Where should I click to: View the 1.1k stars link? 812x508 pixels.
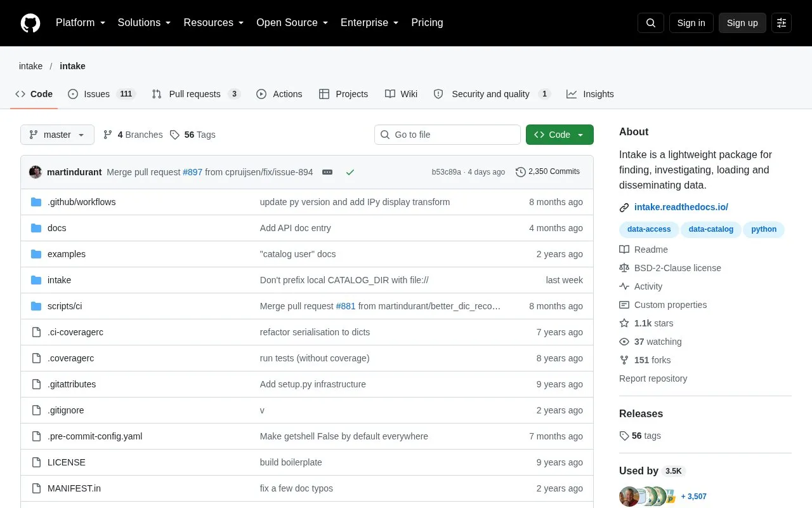pyautogui.click(x=646, y=323)
